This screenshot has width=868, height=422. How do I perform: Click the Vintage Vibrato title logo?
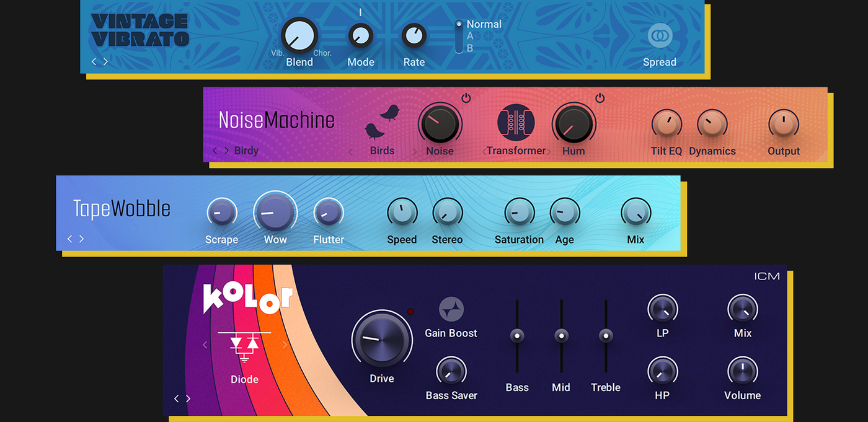point(140,30)
